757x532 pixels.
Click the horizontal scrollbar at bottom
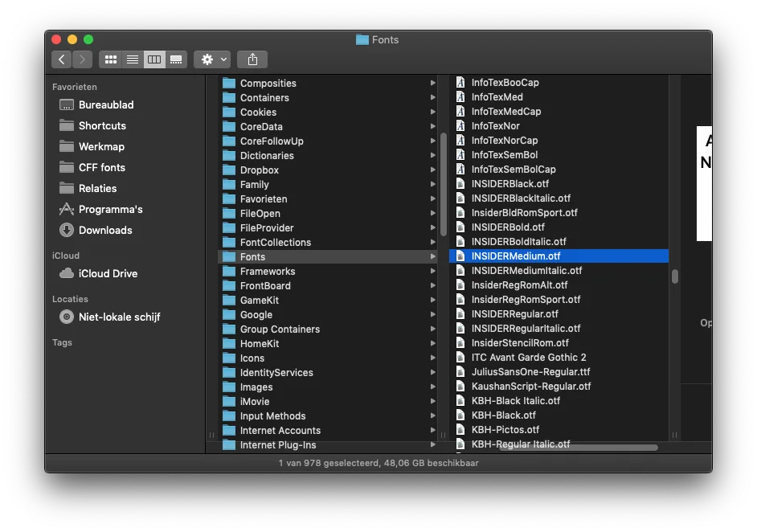[x=579, y=448]
